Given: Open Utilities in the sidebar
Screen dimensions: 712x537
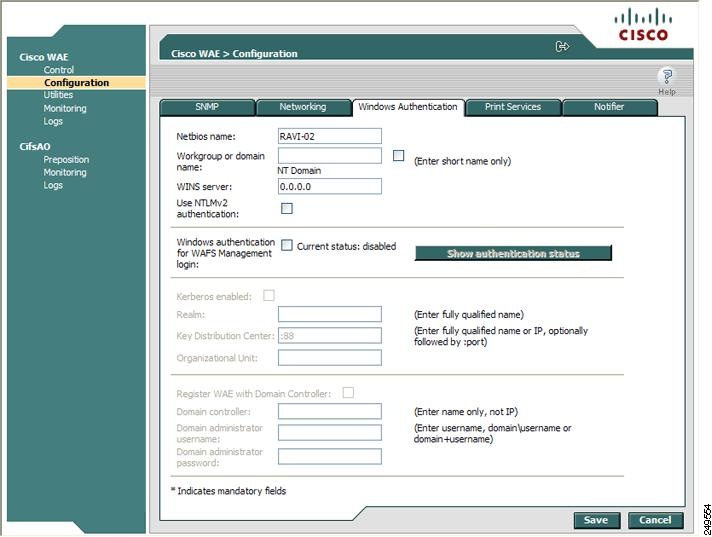Looking at the screenshot, I should pos(58,95).
